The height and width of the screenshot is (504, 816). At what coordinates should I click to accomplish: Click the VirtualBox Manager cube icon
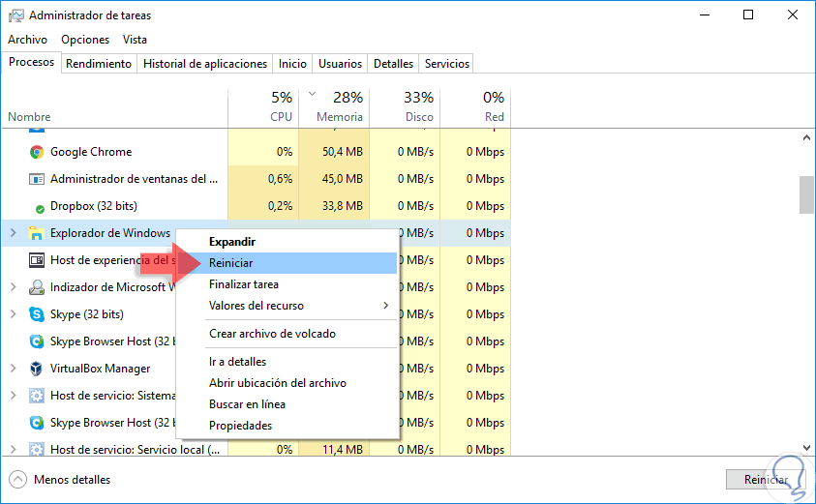37,369
